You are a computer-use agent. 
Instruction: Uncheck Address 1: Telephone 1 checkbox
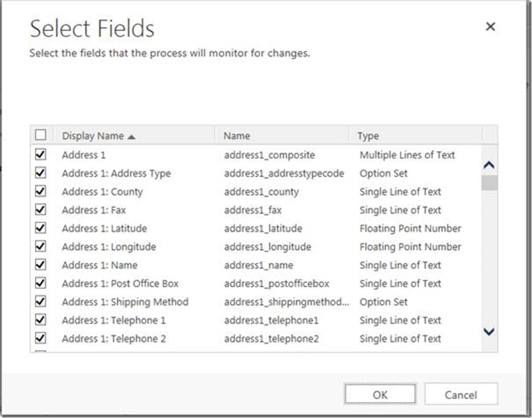click(x=41, y=320)
